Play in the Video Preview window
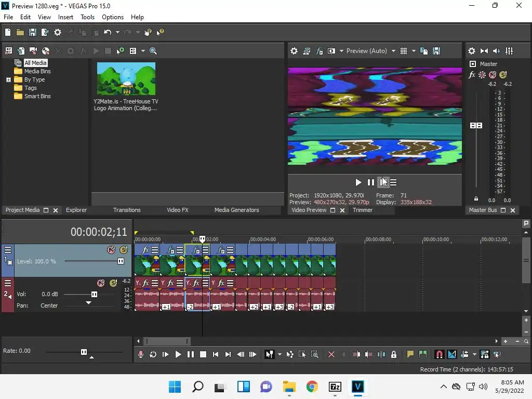 click(x=358, y=182)
